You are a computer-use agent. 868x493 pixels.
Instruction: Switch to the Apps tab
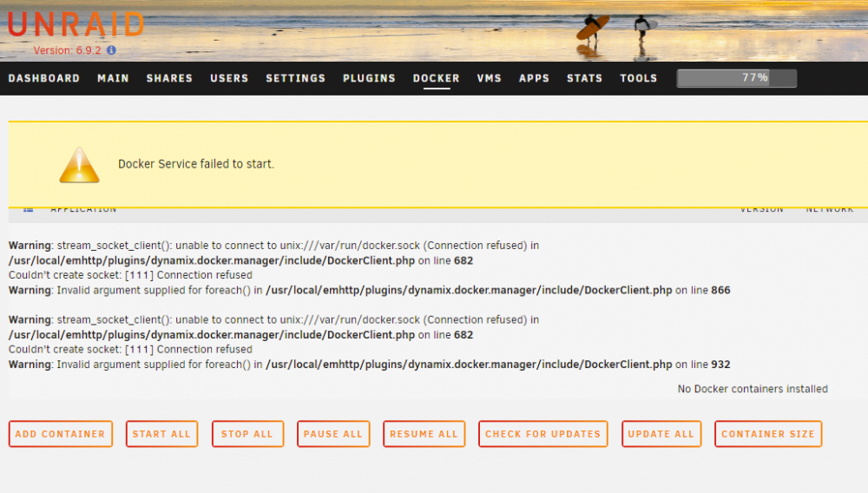pyautogui.click(x=534, y=79)
